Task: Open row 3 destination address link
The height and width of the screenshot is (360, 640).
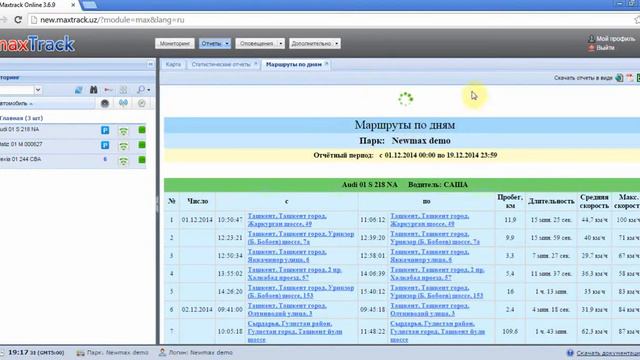Action: click(429, 256)
